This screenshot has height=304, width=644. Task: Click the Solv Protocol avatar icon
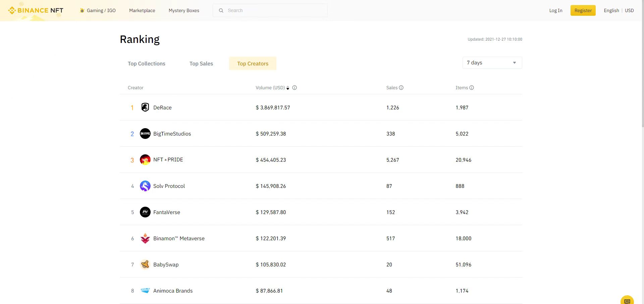[145, 186]
